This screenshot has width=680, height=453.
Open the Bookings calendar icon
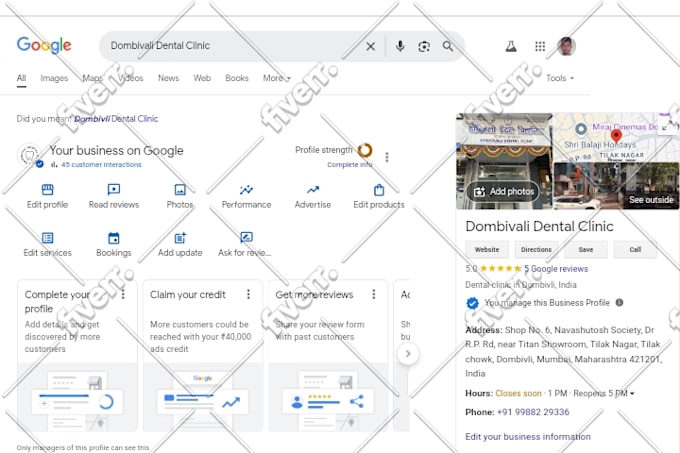(114, 238)
